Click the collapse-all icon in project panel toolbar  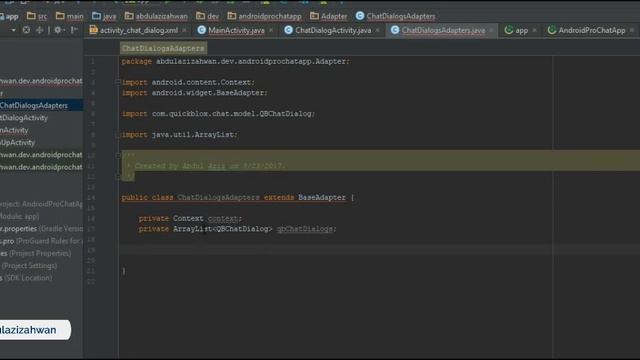(40, 30)
